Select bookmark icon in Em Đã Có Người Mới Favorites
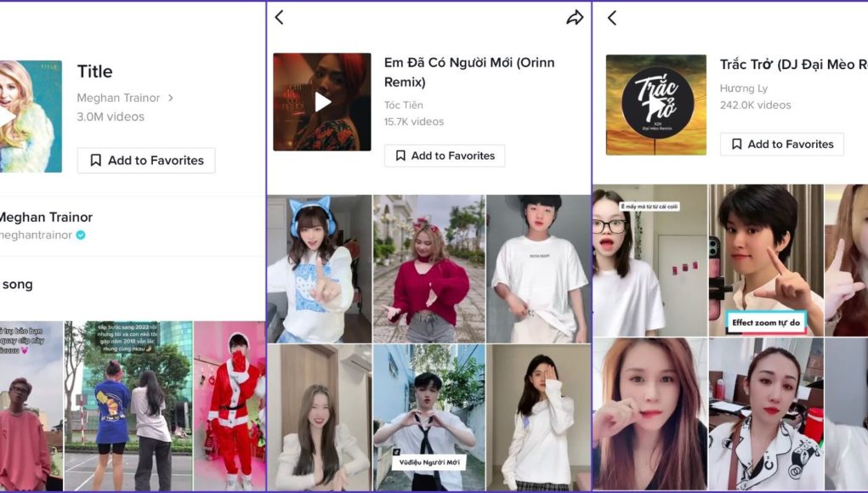 400,156
